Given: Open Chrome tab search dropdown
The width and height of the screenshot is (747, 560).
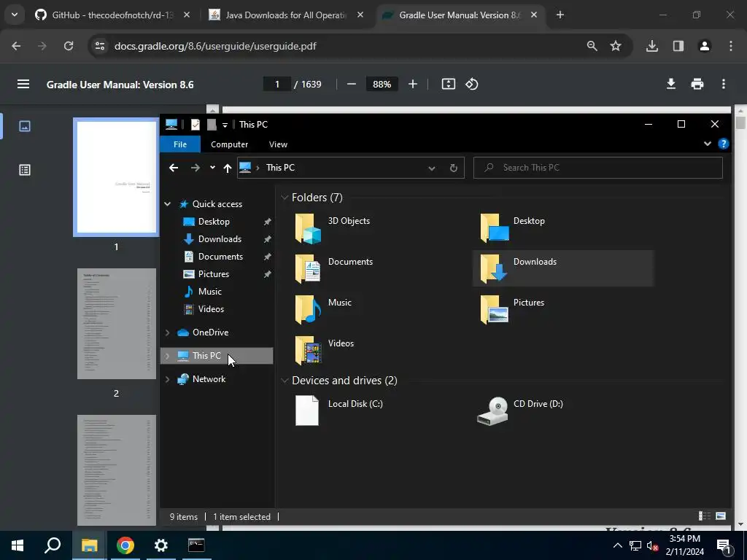Looking at the screenshot, I should 15,15.
